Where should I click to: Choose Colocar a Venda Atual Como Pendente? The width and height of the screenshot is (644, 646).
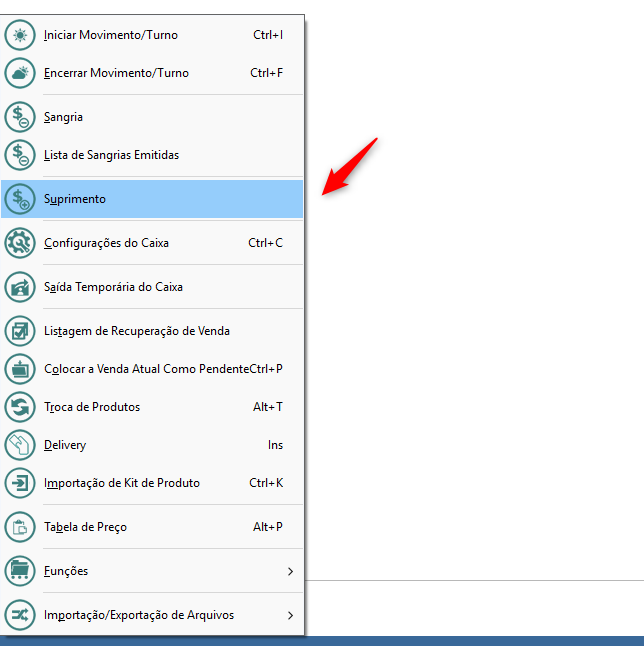146,369
